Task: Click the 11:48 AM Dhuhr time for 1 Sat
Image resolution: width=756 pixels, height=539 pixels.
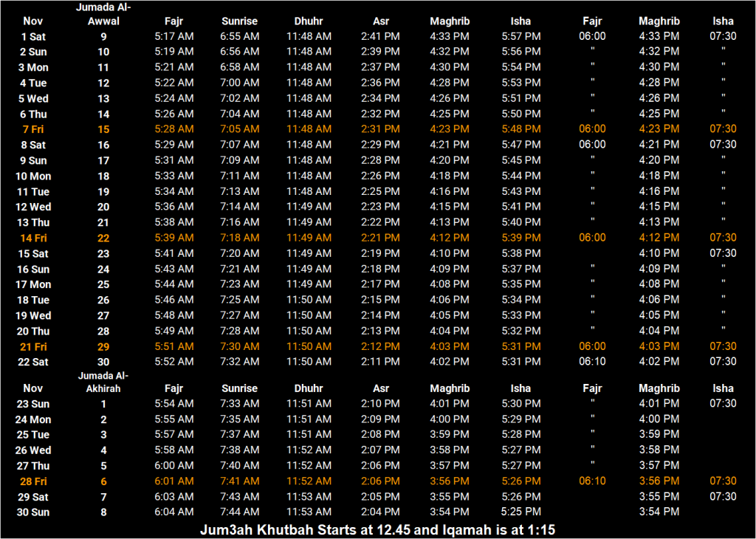Action: pyautogui.click(x=309, y=36)
